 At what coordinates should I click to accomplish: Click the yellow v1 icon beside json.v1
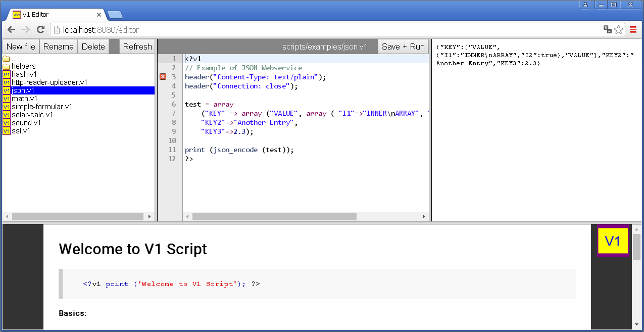click(x=6, y=90)
